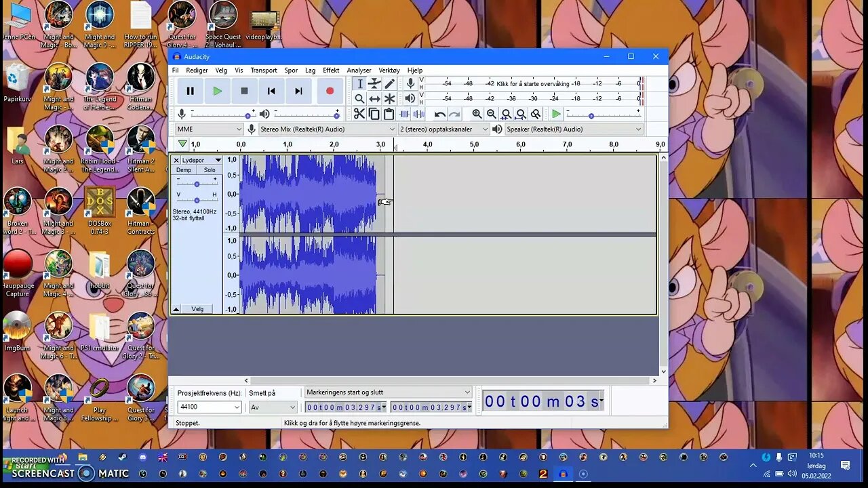The height and width of the screenshot is (488, 868).
Task: Adjust the playback volume slider
Action: point(306,115)
